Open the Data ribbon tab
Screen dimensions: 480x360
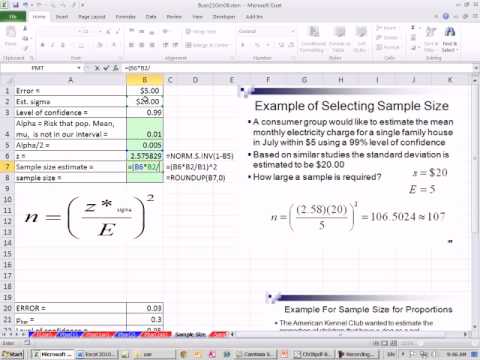click(151, 17)
